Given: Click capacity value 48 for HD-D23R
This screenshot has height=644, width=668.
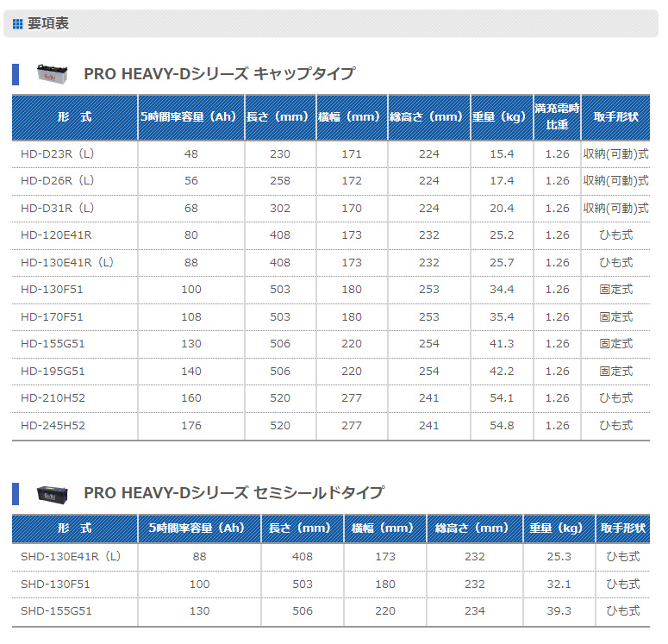Looking at the screenshot, I should (x=190, y=153).
